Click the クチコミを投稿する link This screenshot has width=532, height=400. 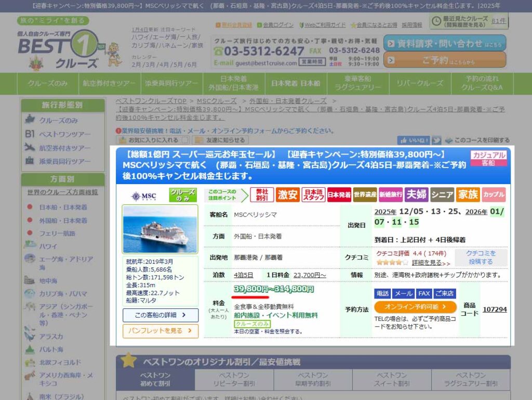coord(481,257)
